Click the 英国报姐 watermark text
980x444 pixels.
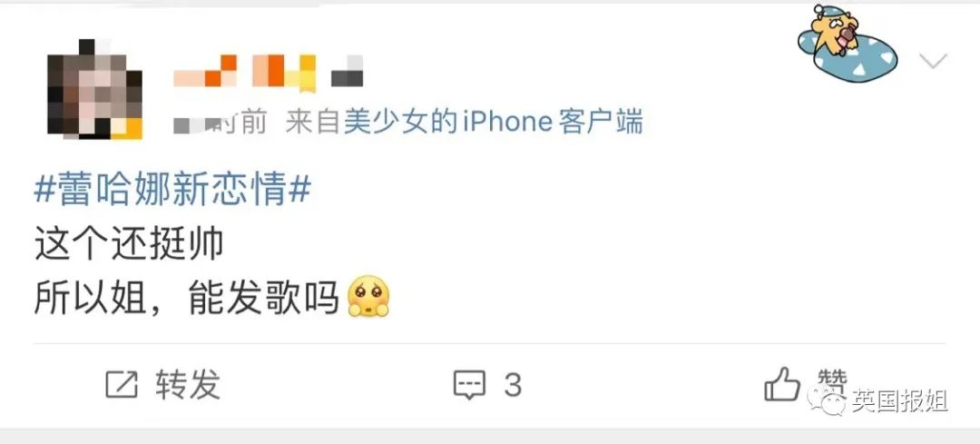tap(899, 400)
